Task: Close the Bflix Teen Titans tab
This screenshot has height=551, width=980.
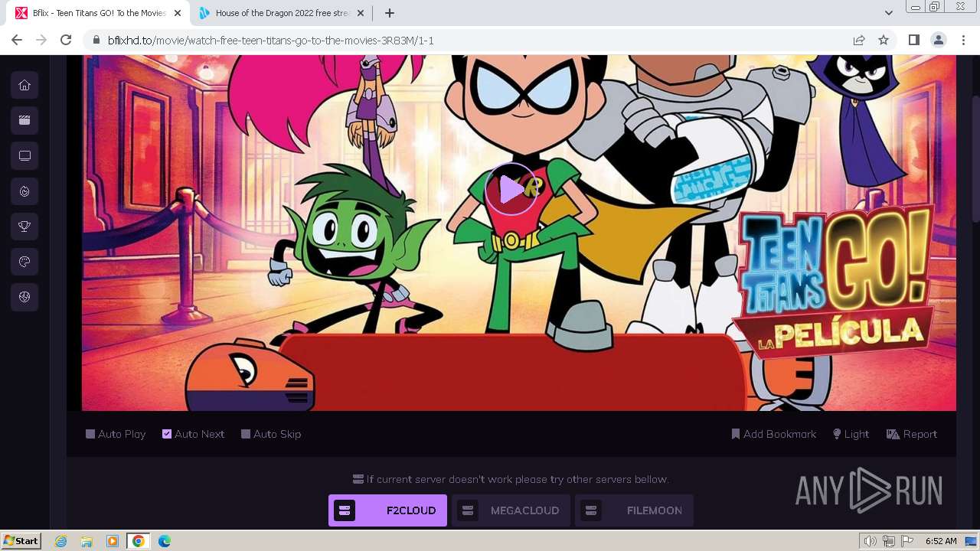Action: pos(177,13)
